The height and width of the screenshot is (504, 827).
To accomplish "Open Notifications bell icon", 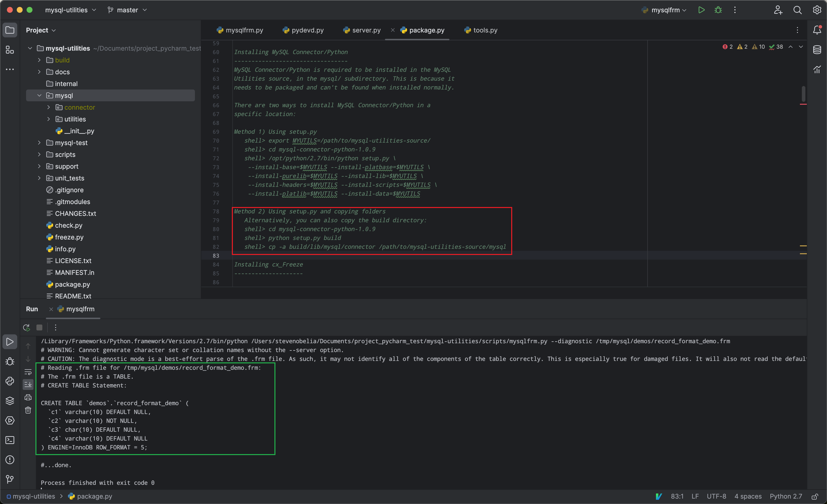I will [817, 30].
